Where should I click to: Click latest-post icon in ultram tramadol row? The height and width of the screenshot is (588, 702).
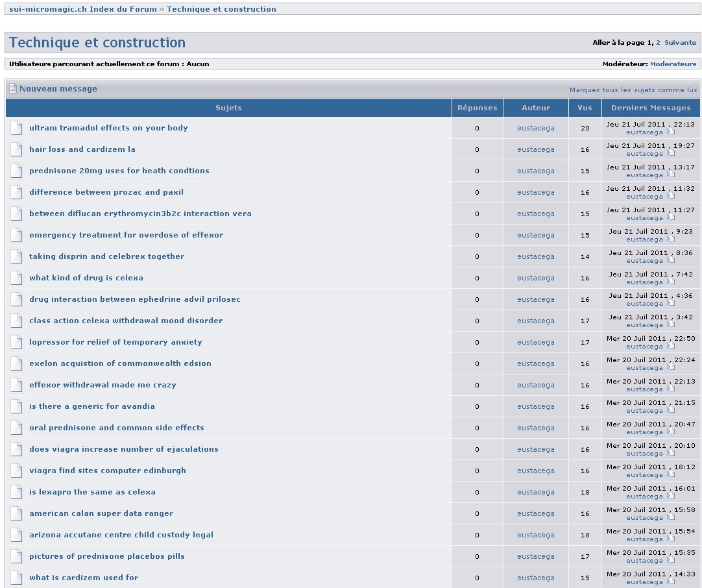671,132
